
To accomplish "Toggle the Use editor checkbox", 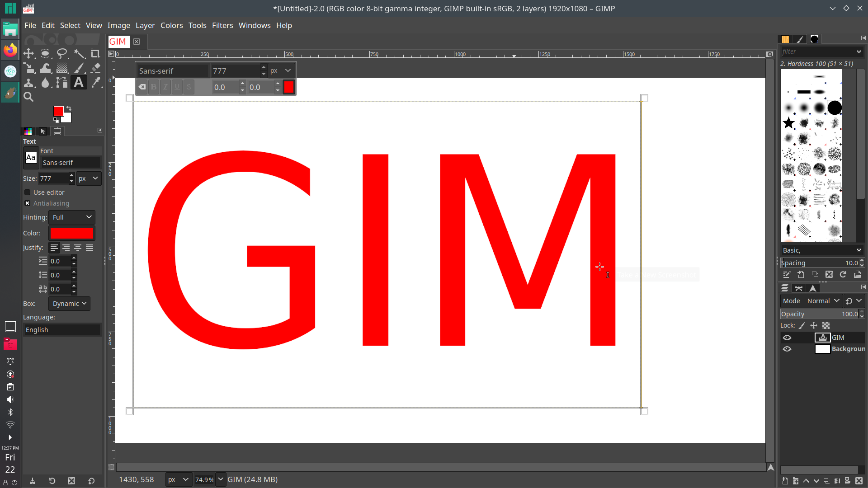I will [x=28, y=192].
